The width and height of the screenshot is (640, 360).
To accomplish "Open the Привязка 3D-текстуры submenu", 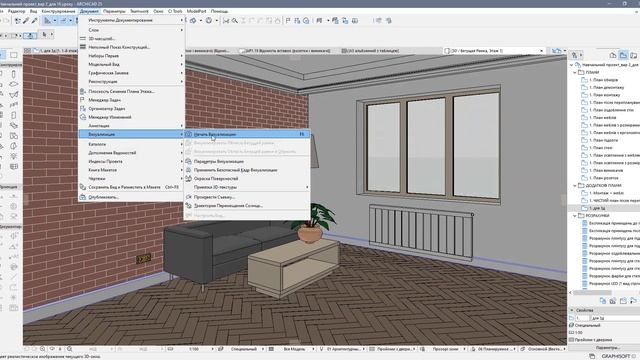I will 247,187.
